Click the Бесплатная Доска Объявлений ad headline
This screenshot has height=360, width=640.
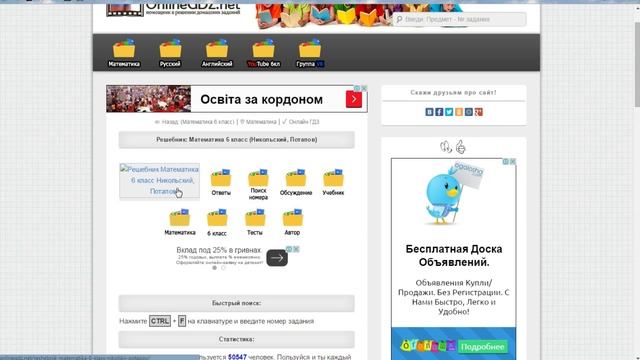[454, 256]
